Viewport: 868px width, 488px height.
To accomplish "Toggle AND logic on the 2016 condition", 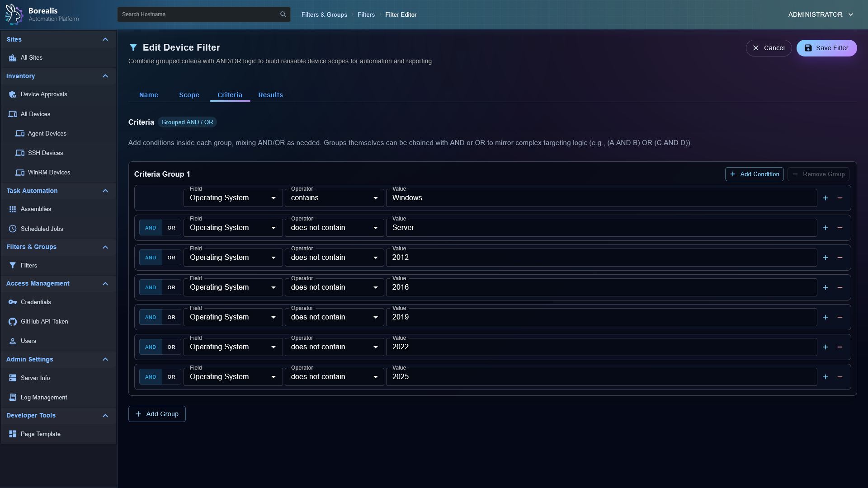I will click(x=151, y=287).
